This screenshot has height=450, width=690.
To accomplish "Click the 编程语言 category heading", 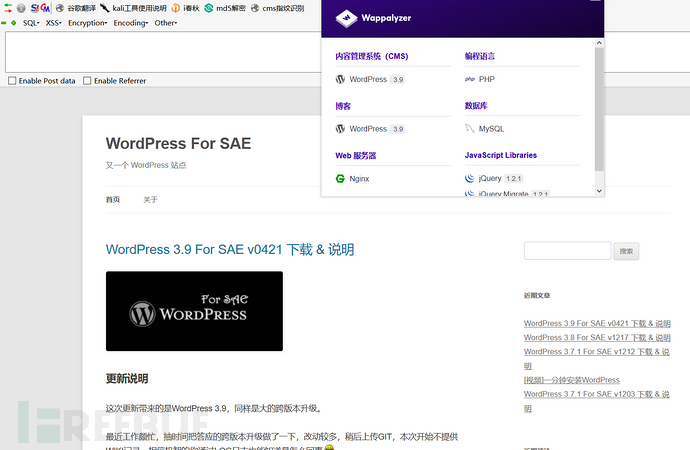I will pos(480,56).
